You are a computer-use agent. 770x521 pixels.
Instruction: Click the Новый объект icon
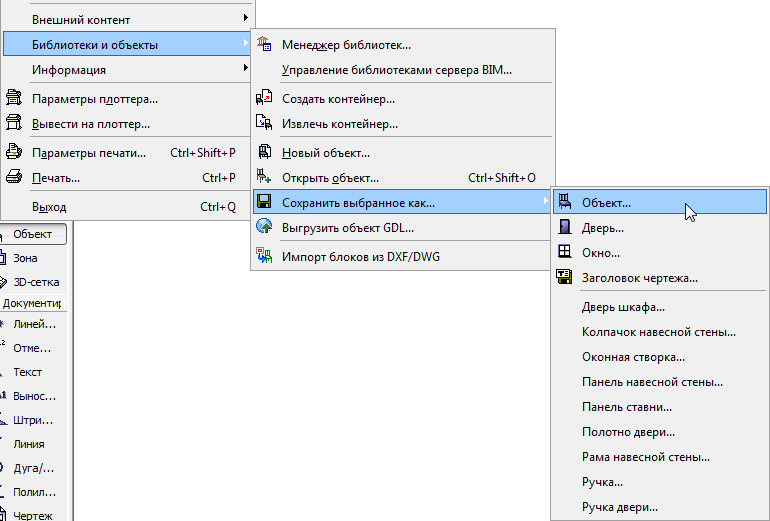tap(264, 152)
